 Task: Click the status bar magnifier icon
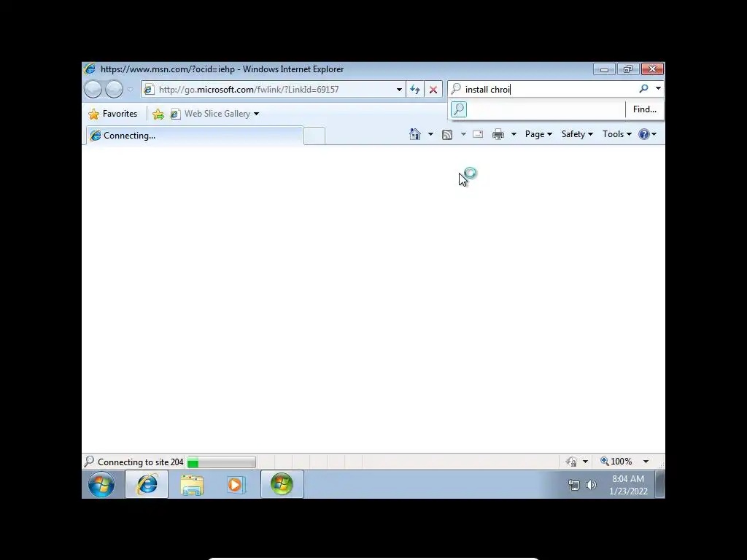89,461
